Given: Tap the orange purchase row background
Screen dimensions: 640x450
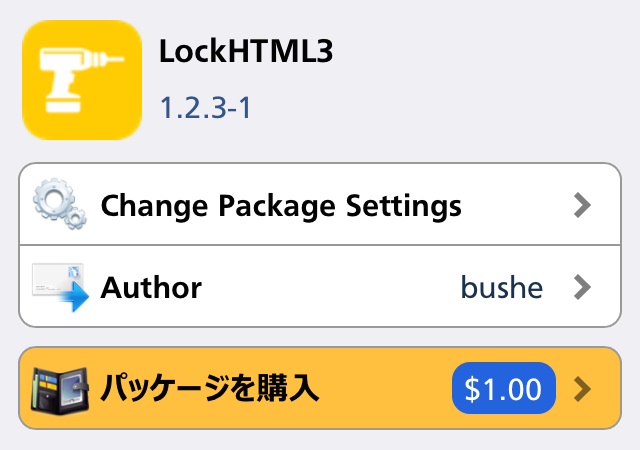Looking at the screenshot, I should point(385,388).
